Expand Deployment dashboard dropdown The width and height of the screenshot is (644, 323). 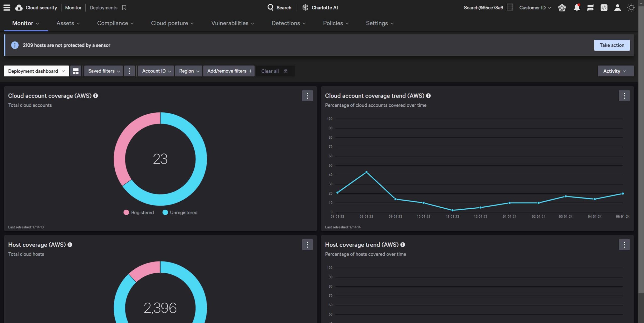click(36, 71)
